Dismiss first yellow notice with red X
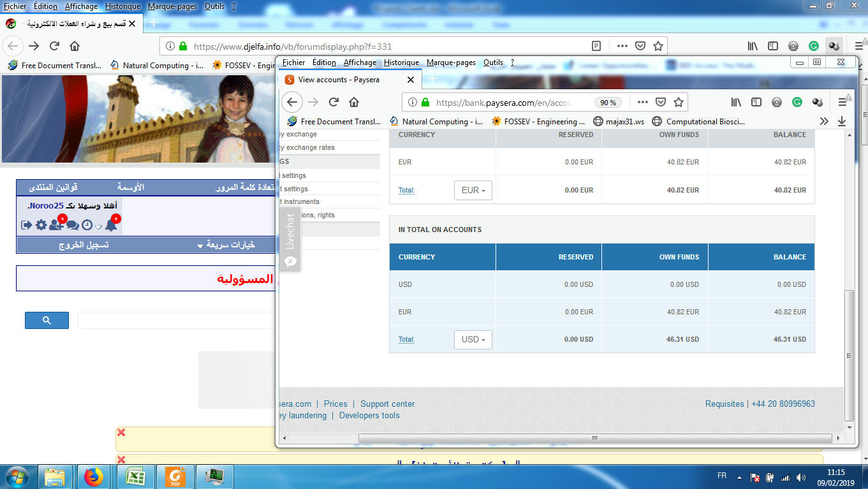The image size is (868, 489). coord(121,432)
